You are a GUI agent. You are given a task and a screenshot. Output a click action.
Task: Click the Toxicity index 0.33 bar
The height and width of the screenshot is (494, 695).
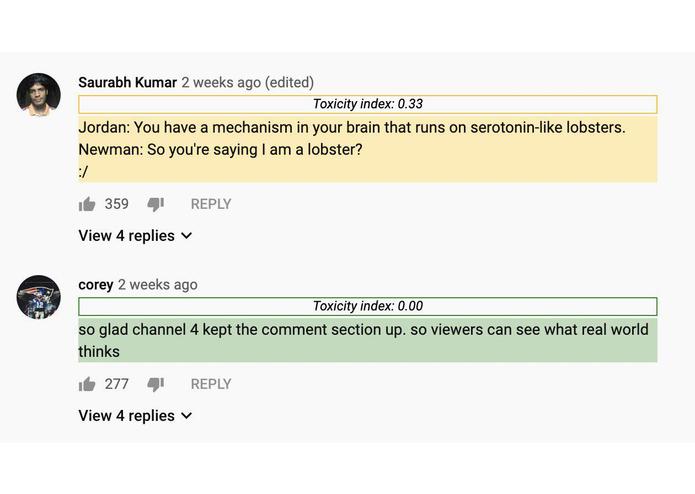(367, 104)
